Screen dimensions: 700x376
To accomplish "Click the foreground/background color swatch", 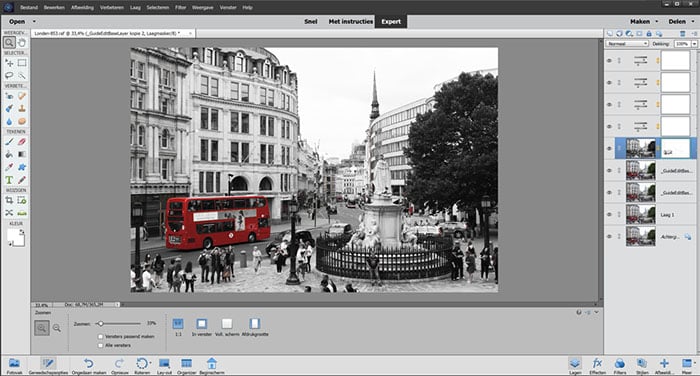I will point(16,237).
